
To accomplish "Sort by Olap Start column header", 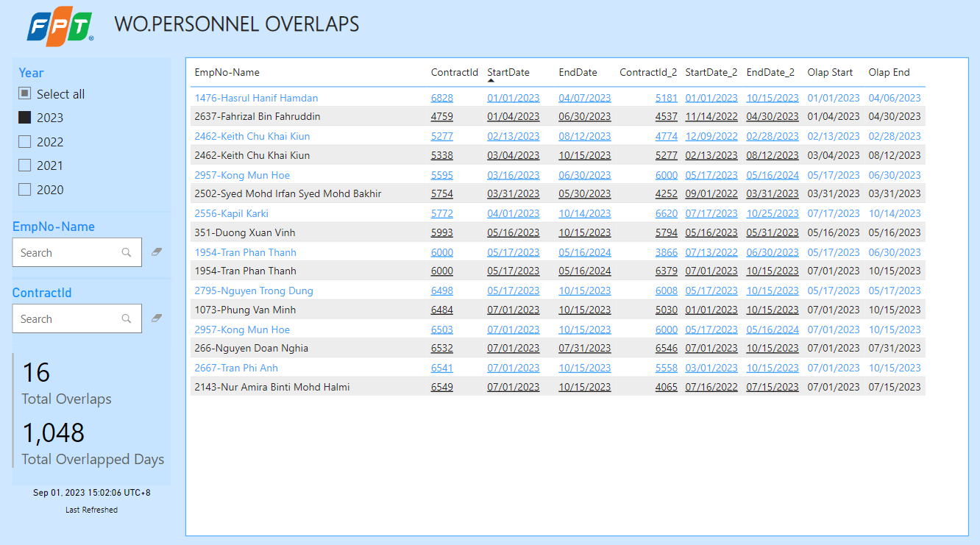I will click(x=830, y=72).
